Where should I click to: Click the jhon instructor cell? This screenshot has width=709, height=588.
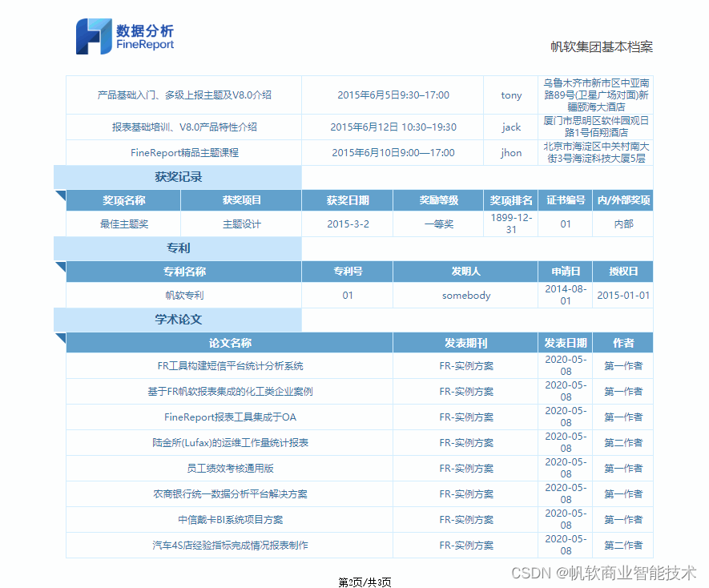[511, 153]
